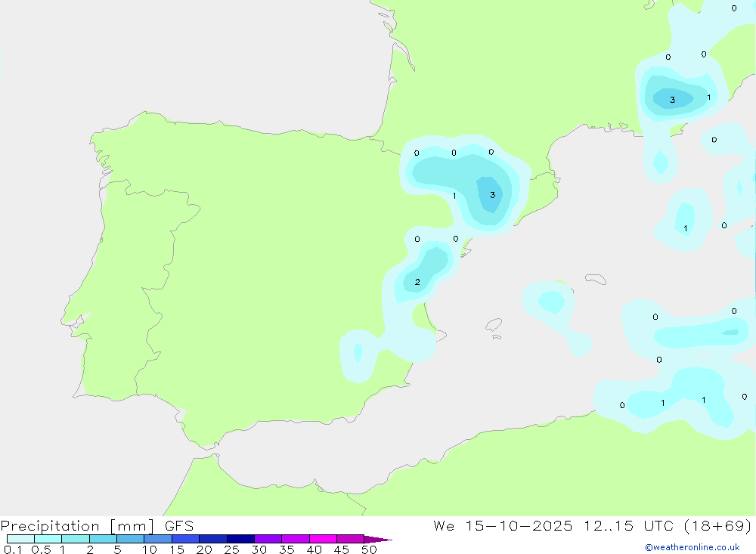Click the '40' legend scale label
Screen dimensions: 756x554
point(314,549)
